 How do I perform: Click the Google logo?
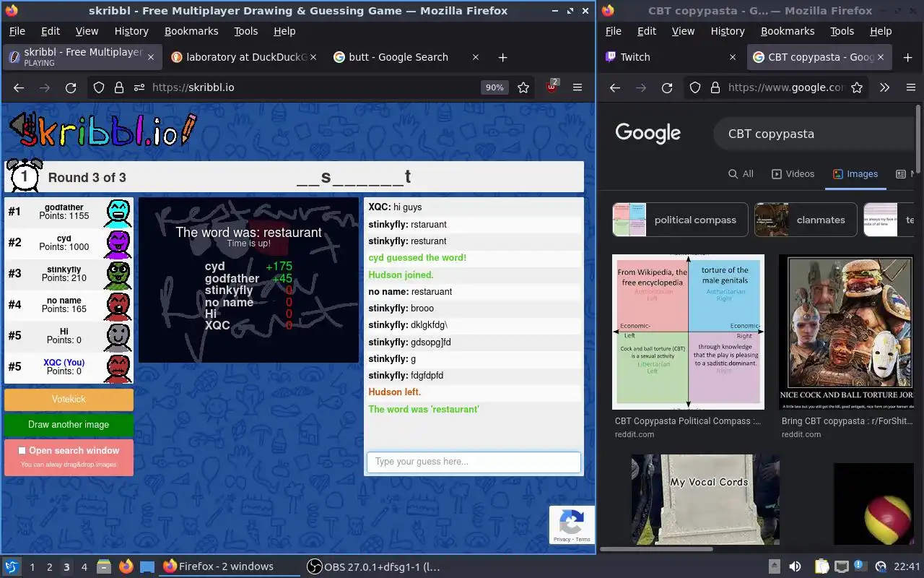[x=648, y=133]
